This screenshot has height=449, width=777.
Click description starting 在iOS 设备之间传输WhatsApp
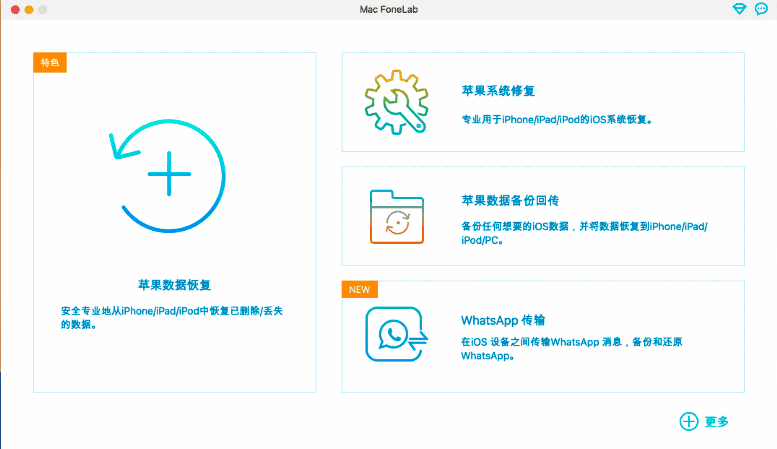coord(571,348)
